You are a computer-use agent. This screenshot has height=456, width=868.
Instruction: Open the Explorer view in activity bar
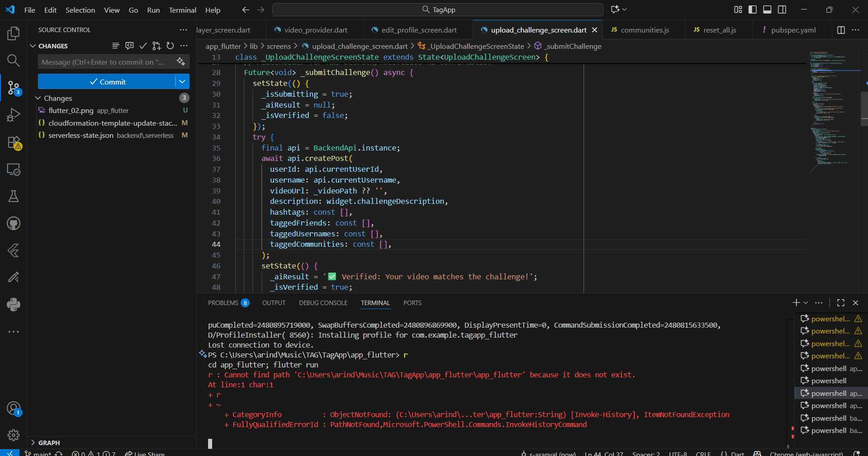(14, 33)
